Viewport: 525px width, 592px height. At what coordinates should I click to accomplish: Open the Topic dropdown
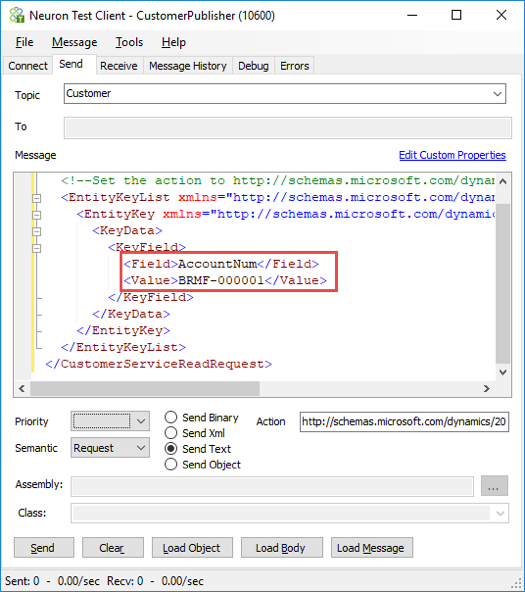tap(497, 94)
